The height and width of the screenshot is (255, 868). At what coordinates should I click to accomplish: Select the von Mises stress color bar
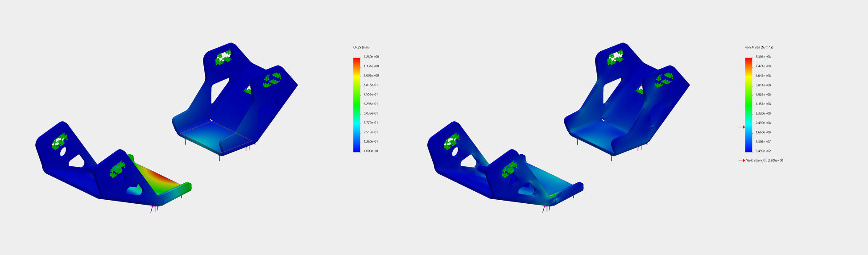coord(748,105)
